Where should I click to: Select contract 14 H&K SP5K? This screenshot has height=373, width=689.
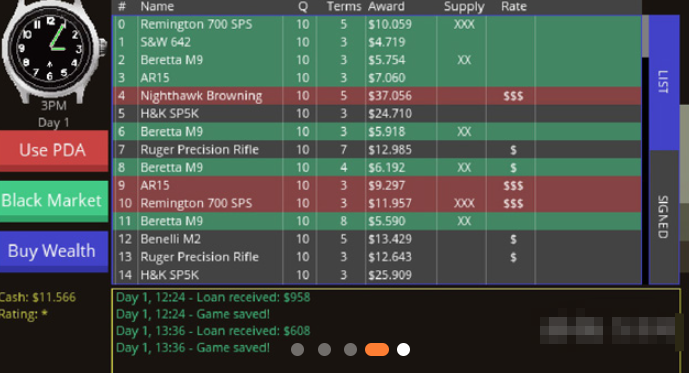click(x=377, y=275)
